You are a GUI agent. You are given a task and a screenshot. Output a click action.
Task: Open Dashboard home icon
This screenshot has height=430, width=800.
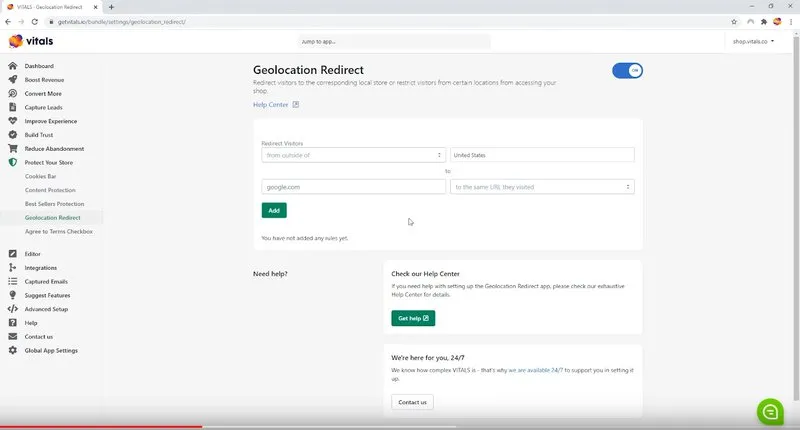pos(13,66)
